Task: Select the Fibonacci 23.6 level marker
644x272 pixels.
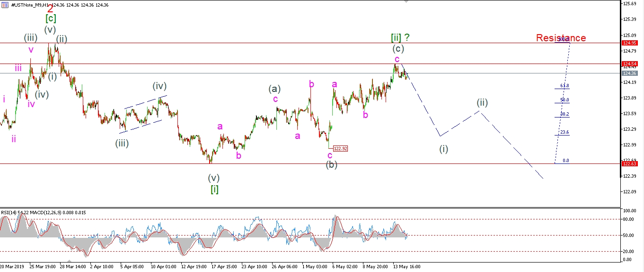Action: [564, 132]
